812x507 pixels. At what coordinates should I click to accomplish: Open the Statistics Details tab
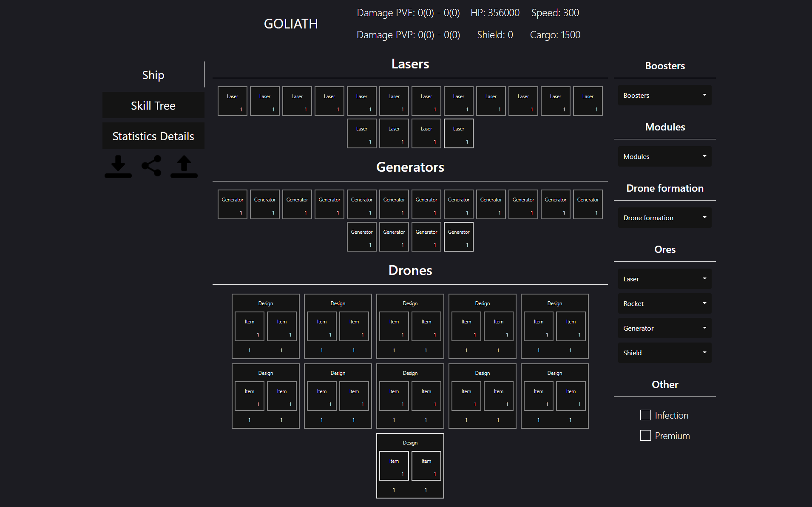point(153,136)
